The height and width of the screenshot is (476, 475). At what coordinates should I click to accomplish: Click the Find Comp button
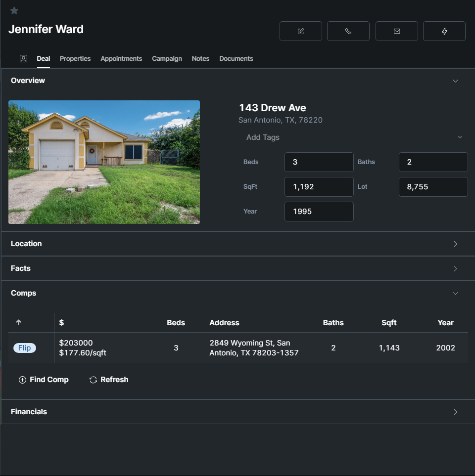[44, 380]
